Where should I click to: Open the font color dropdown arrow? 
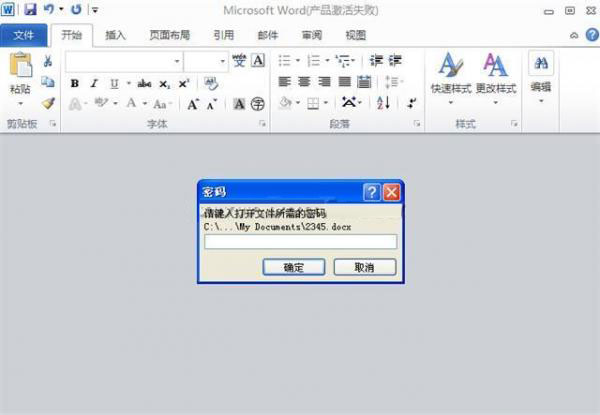click(x=145, y=103)
